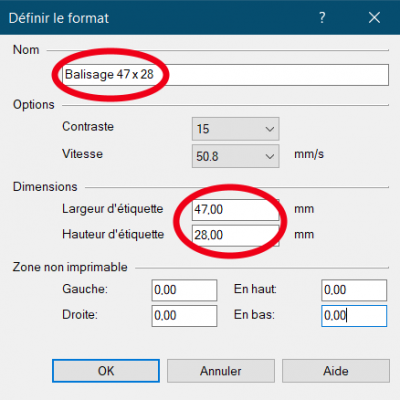
Task: Click the question mark help icon in title bar
Action: pyautogui.click(x=322, y=17)
